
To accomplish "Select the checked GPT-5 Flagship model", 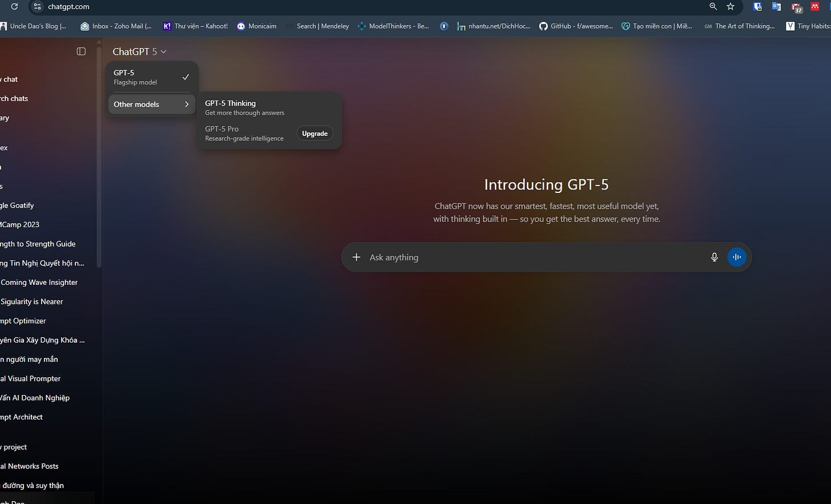I will pos(151,77).
